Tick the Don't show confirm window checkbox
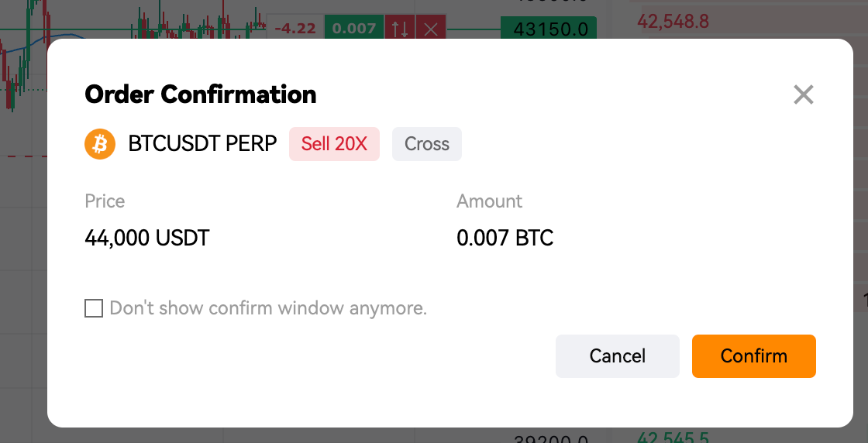This screenshot has height=443, width=868. (94, 308)
